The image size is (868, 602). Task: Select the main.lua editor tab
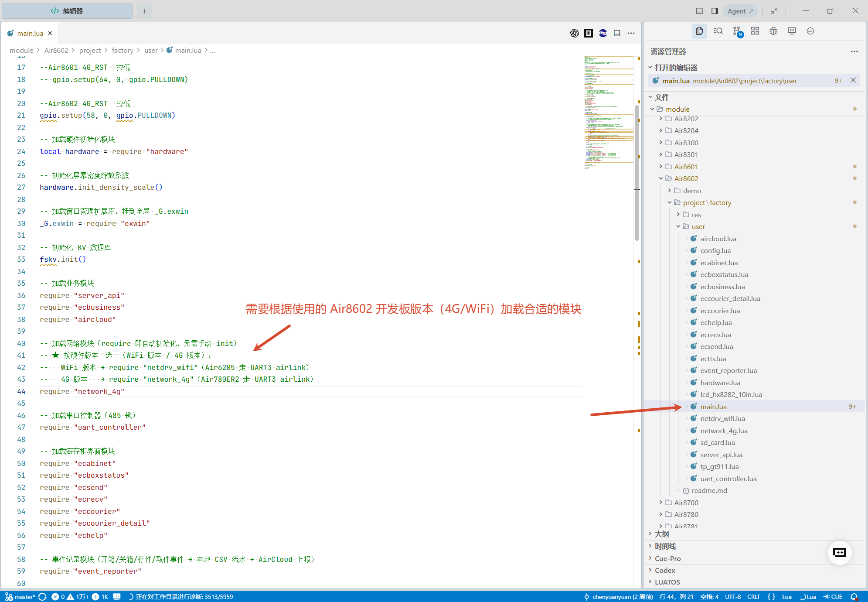click(x=30, y=33)
